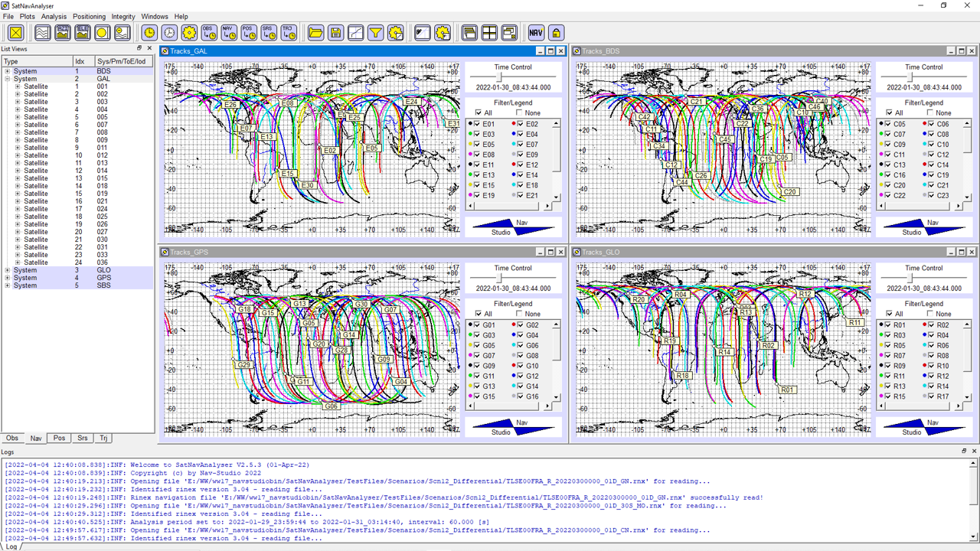Viewport: 980px width, 551px height.
Task: Collapse the GAL system tree node
Action: (8, 79)
